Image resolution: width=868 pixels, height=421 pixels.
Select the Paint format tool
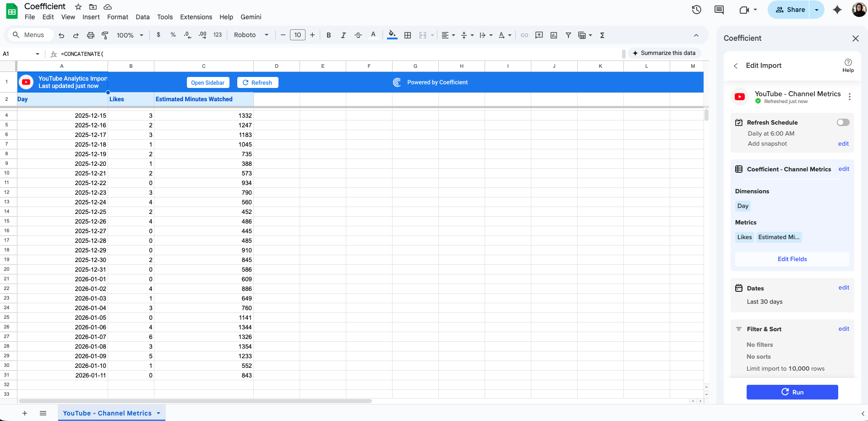(x=105, y=35)
